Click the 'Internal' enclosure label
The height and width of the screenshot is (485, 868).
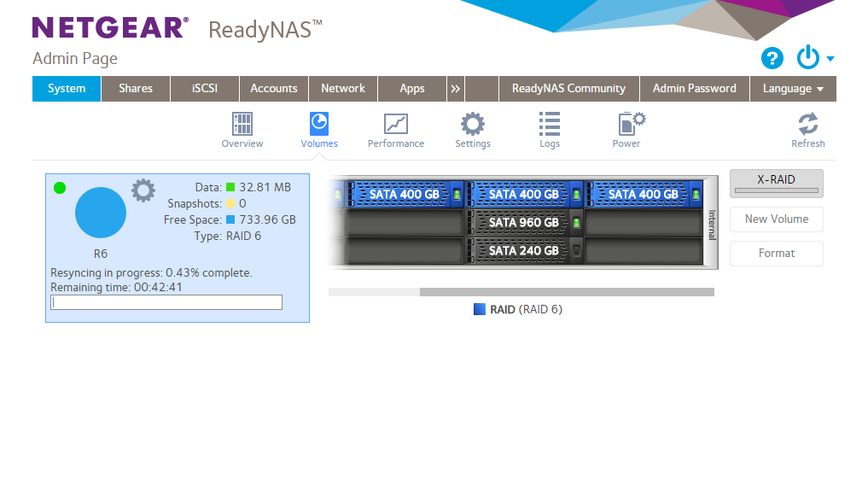(712, 225)
